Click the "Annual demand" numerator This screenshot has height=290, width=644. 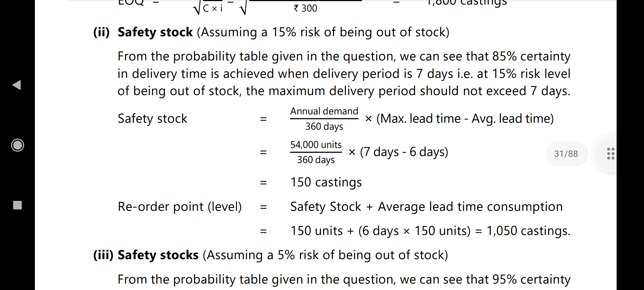pyautogui.click(x=324, y=111)
